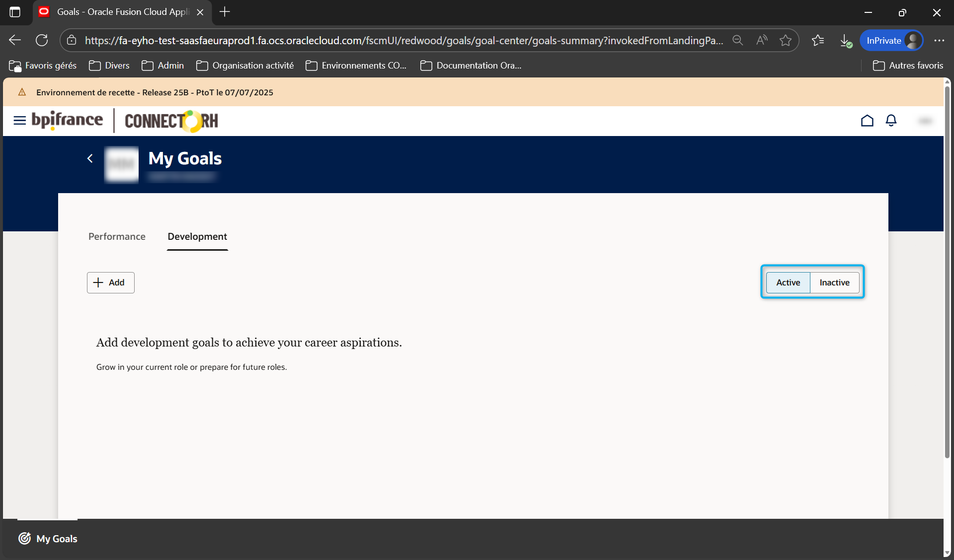This screenshot has height=560, width=954.
Task: Click the Add goal button
Action: point(110,282)
